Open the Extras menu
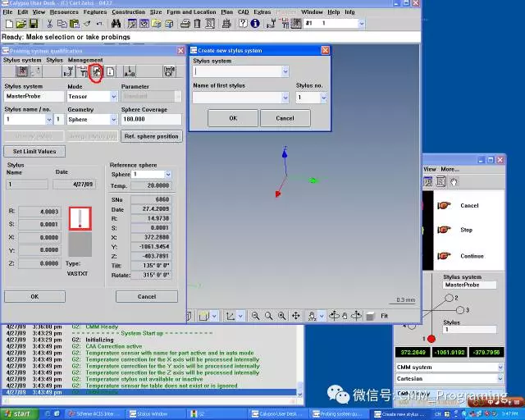 [262, 12]
